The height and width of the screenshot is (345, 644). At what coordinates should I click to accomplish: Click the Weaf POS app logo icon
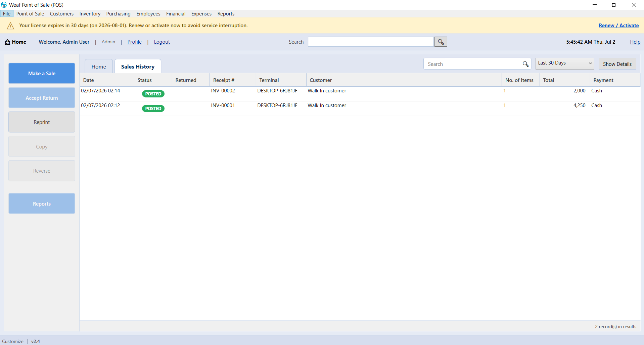(x=4, y=5)
